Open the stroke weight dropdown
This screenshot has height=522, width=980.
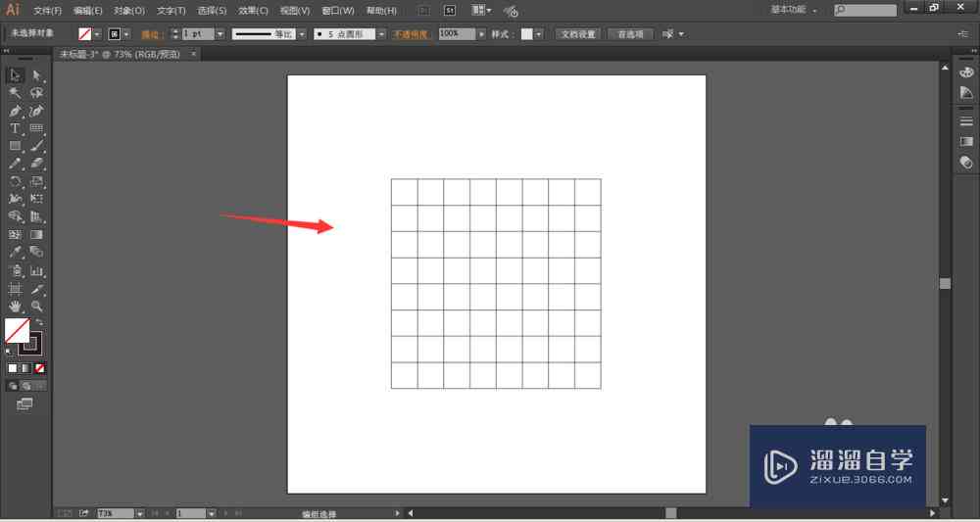coord(220,34)
